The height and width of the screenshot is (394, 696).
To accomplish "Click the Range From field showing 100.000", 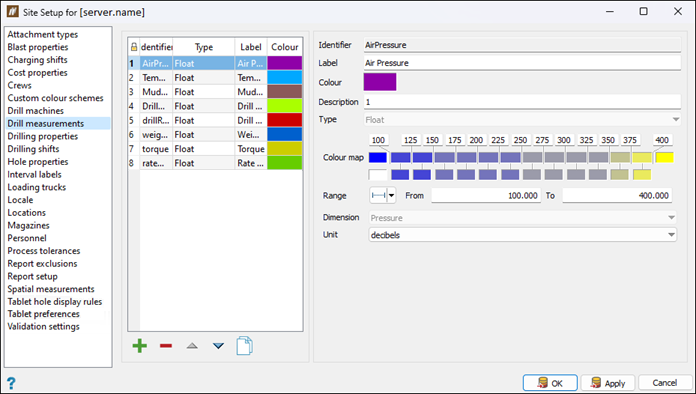I will [486, 196].
